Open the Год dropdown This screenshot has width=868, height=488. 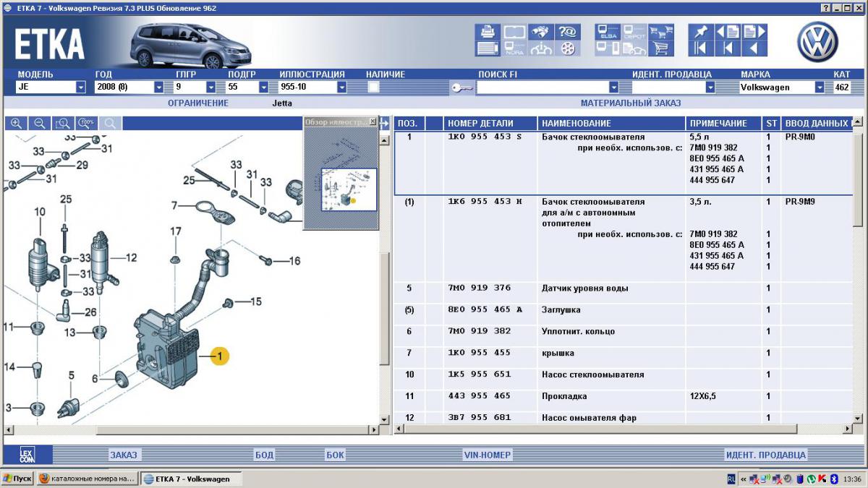pyautogui.click(x=159, y=87)
